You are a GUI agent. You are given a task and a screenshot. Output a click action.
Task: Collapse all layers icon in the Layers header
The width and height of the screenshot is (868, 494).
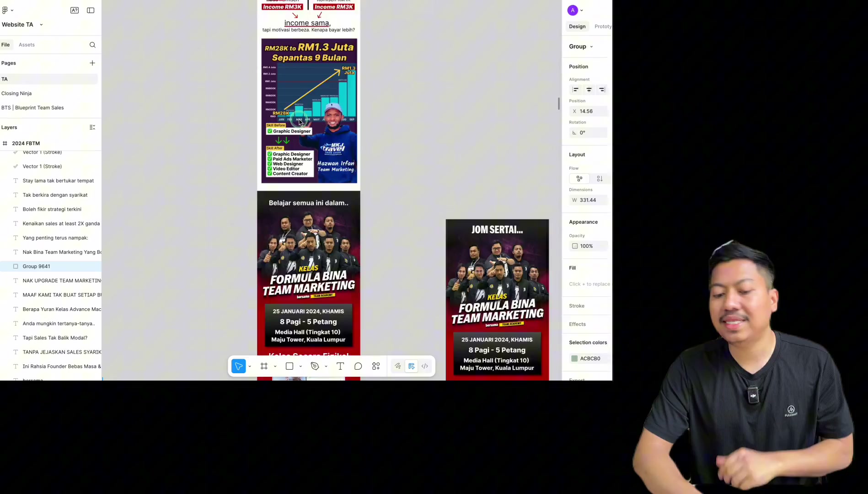tap(92, 127)
